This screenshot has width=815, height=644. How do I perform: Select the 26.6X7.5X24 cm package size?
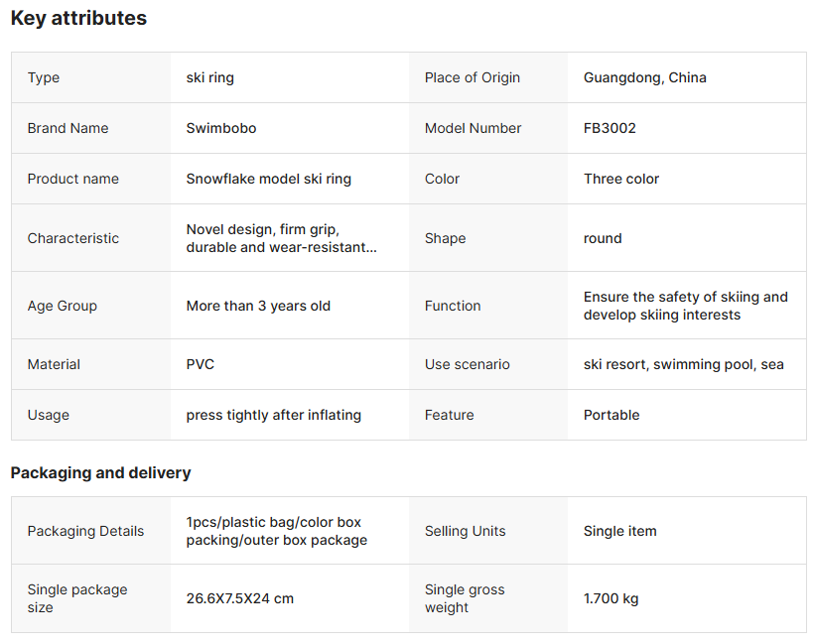point(239,598)
